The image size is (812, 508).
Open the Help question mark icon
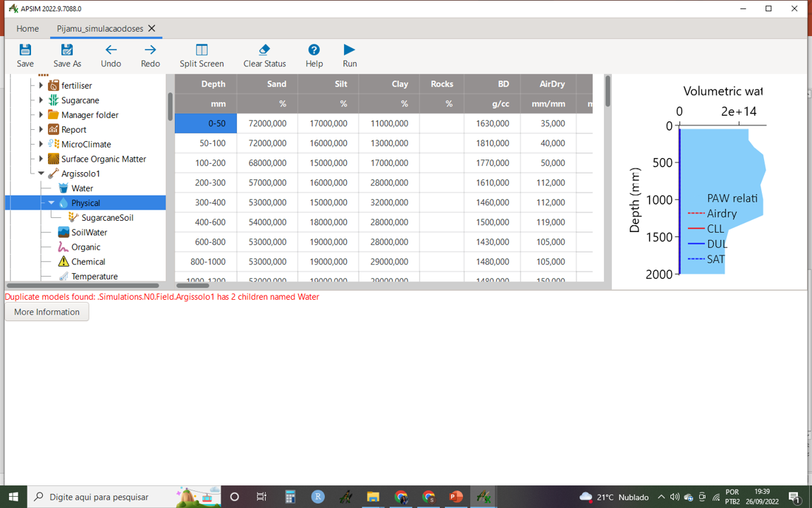314,50
